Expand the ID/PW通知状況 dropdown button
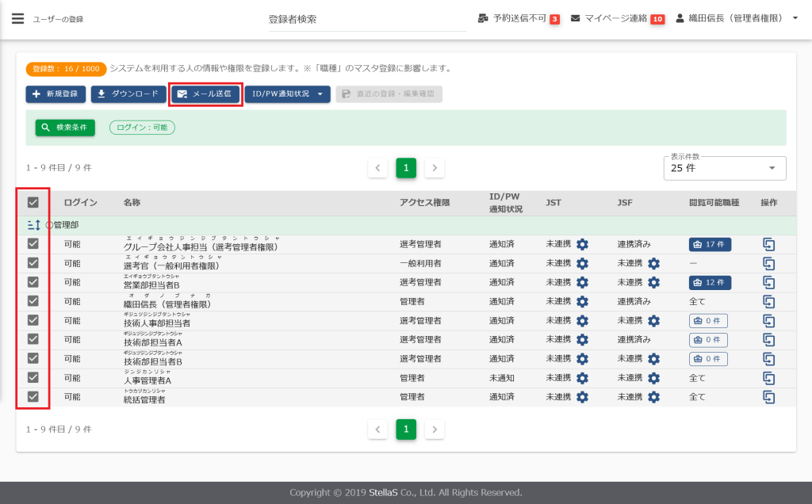The height and width of the screenshot is (504, 812). pos(287,94)
